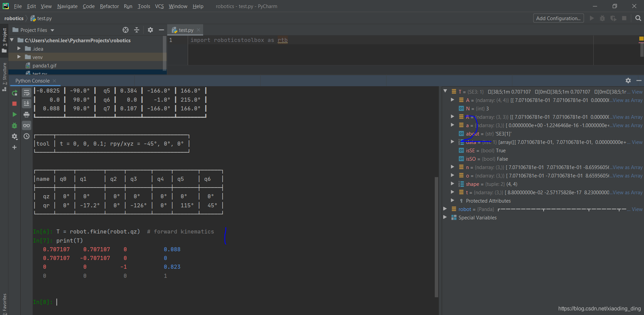Print console output using the printer icon

coord(27,114)
